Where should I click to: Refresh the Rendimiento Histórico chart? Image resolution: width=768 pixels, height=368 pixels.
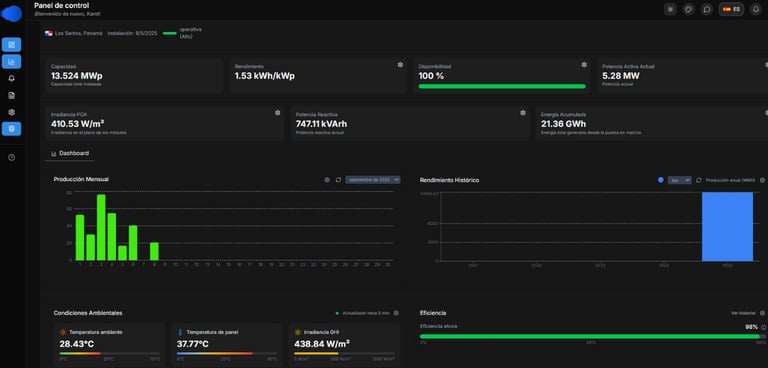tap(699, 180)
